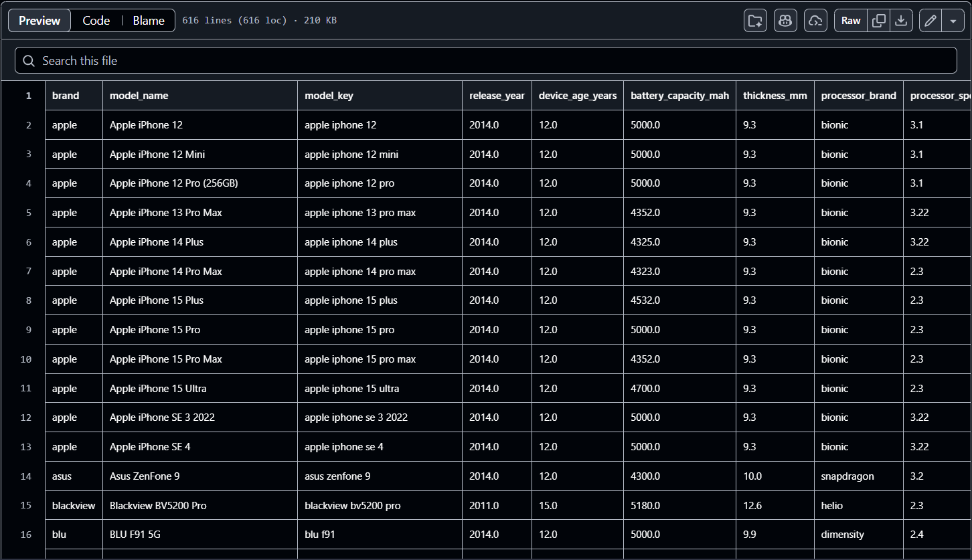Click battery capacity 4323.0 cell
This screenshot has width=972, height=560.
[680, 272]
